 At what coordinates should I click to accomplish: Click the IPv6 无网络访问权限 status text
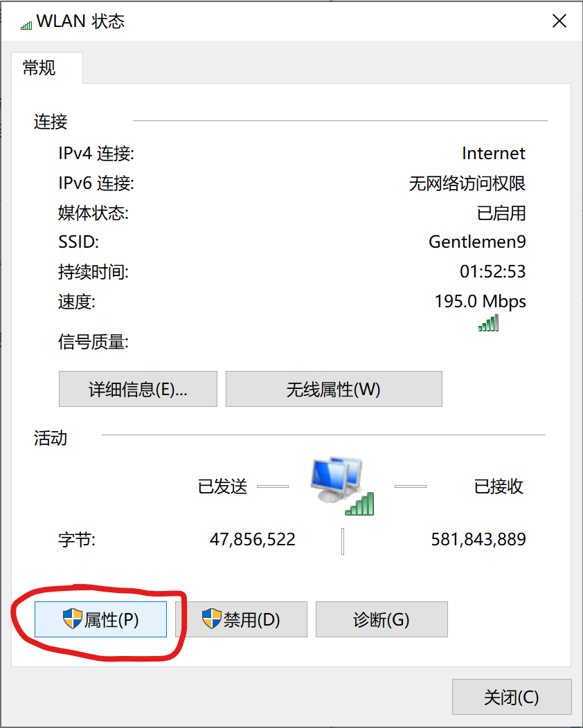point(467,183)
